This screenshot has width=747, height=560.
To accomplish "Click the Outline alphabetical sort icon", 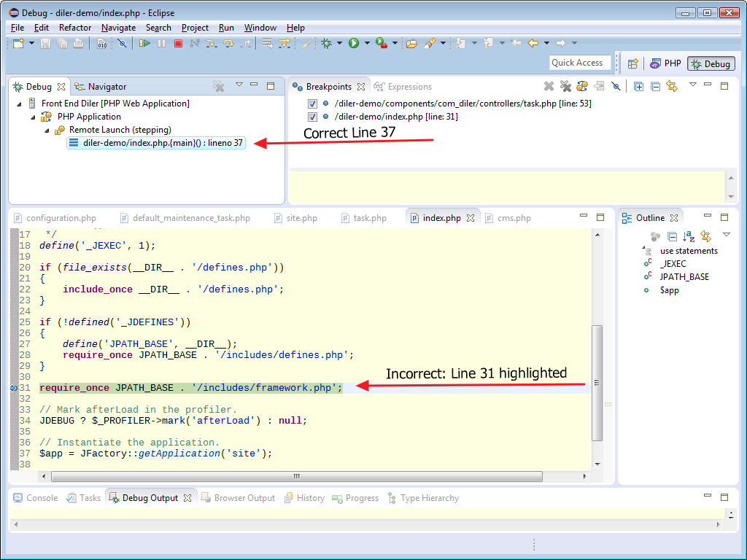I will click(x=689, y=236).
